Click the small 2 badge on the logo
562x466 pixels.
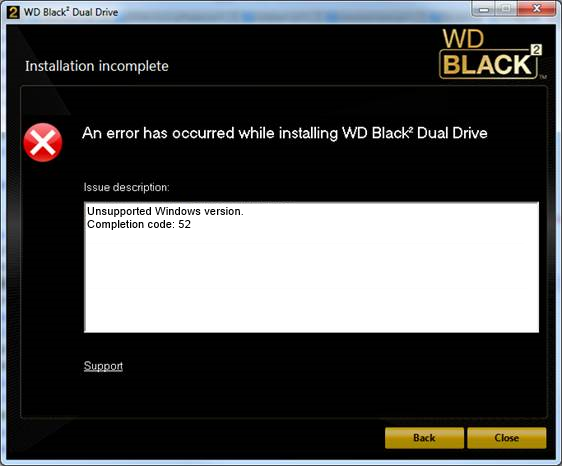[536, 49]
